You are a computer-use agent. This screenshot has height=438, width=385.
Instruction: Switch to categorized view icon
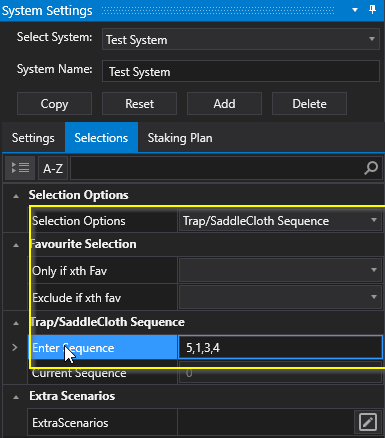[20, 168]
